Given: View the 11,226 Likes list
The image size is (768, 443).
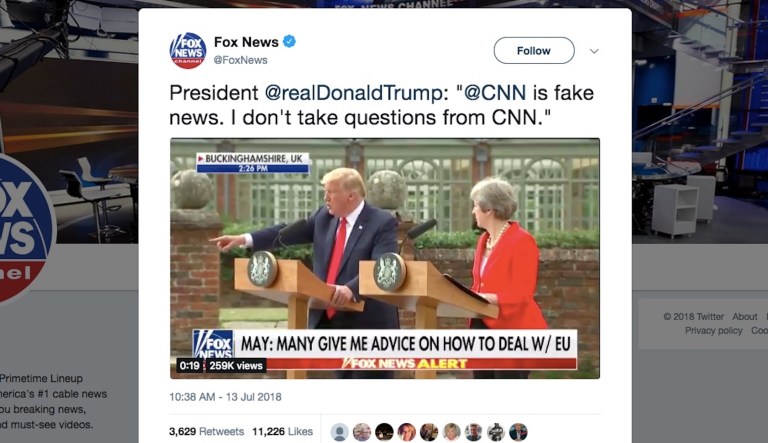Looking at the screenshot, I should click(x=283, y=432).
